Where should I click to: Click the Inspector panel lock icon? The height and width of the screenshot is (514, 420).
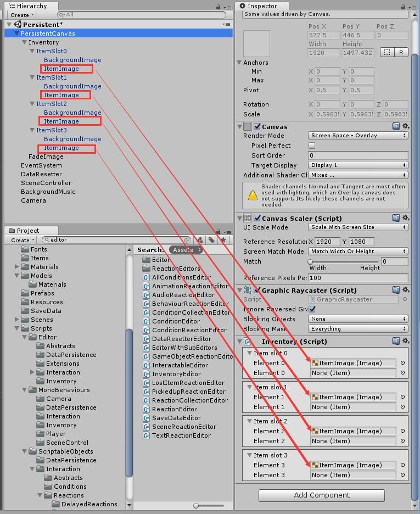[x=404, y=7]
